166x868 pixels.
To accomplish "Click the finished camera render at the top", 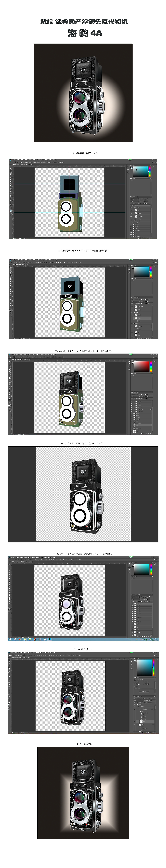I will click(x=83, y=93).
